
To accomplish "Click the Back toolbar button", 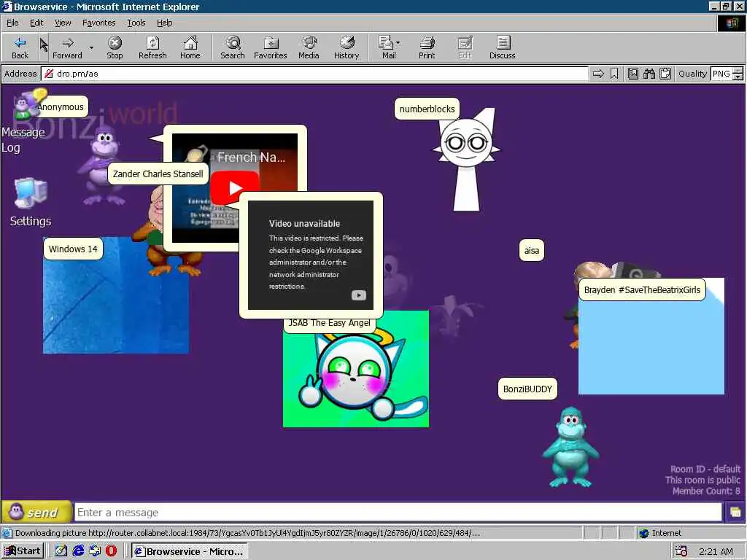I will pyautogui.click(x=20, y=47).
